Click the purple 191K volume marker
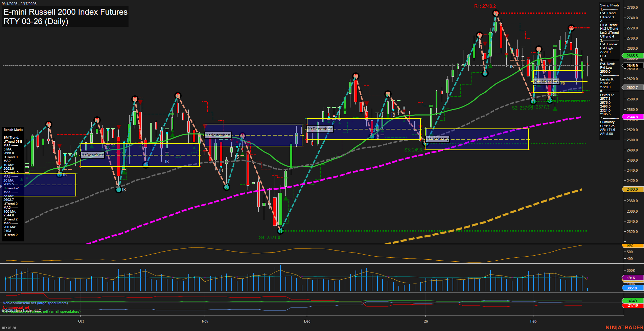Image resolution: width=644 pixels, height=331 pixels. [x=632, y=278]
